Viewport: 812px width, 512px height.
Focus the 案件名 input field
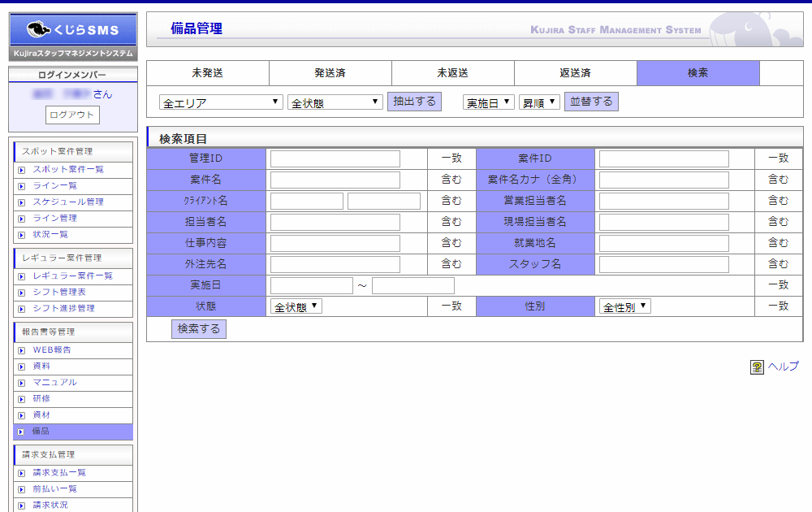click(335, 180)
